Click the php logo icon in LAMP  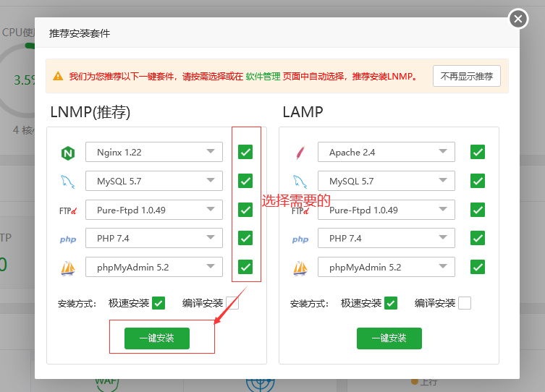[x=300, y=239]
